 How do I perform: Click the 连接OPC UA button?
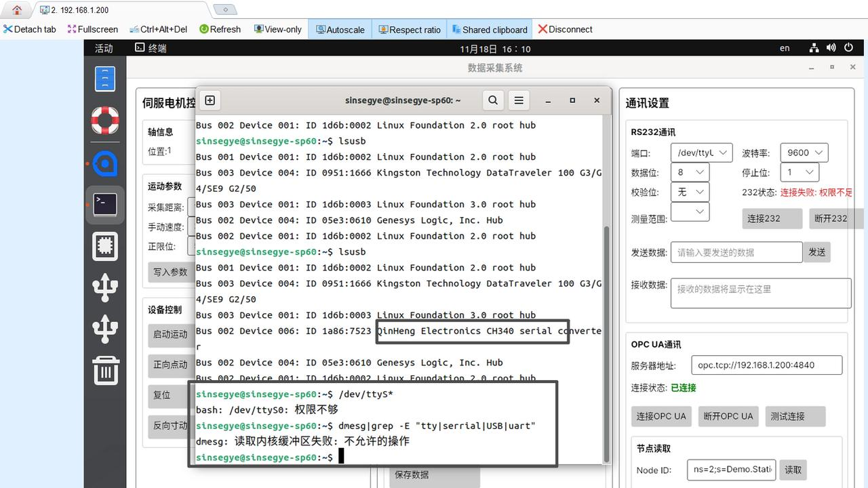pyautogui.click(x=661, y=416)
